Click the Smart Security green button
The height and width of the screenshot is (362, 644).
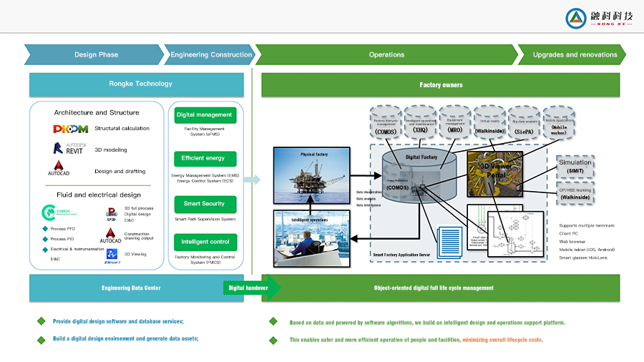pos(205,204)
